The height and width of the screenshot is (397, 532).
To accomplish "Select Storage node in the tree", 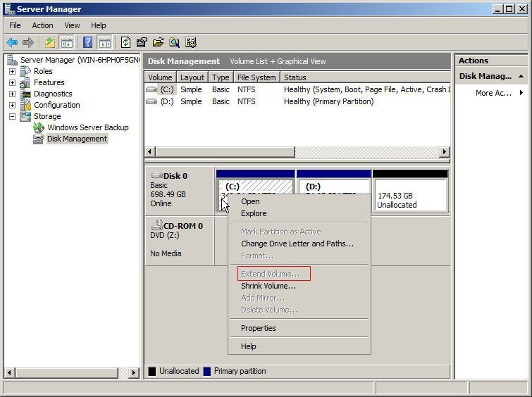I will tap(47, 116).
